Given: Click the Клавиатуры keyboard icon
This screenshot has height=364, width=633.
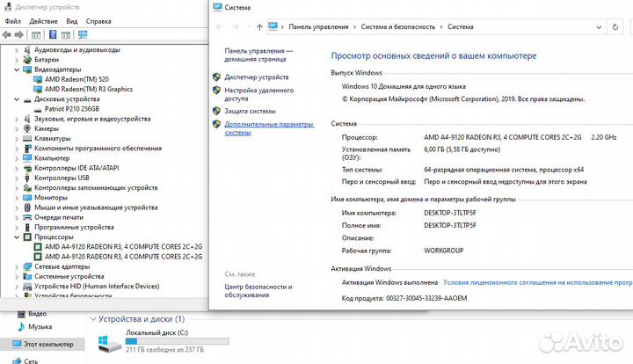Looking at the screenshot, I should pos(27,138).
